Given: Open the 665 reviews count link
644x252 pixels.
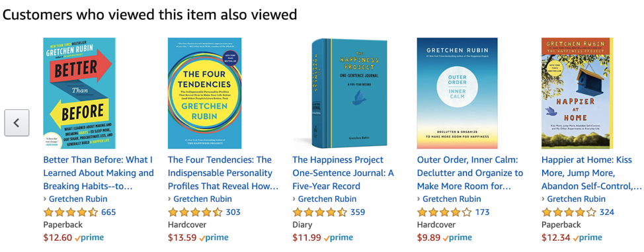Looking at the screenshot, I should coord(108,212).
